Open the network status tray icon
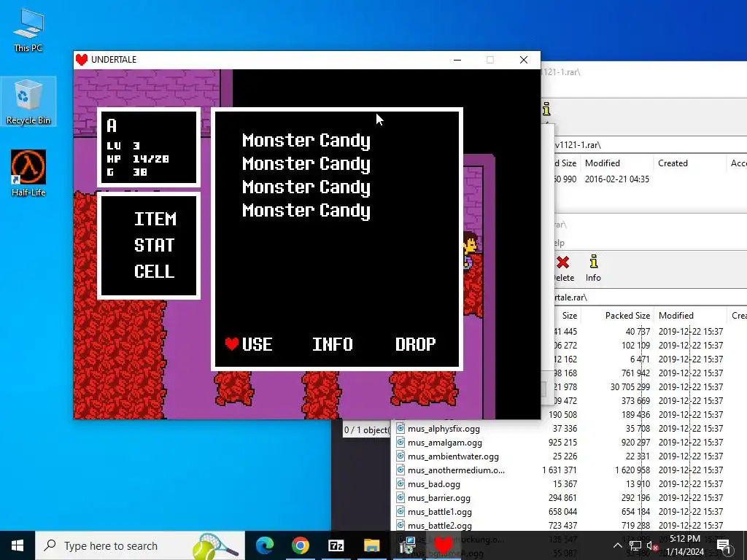Viewport: 747px width, 560px height. (x=635, y=545)
